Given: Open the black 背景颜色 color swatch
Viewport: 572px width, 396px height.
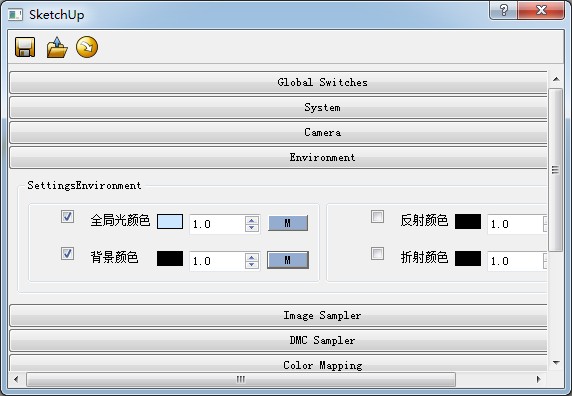Looking at the screenshot, I should [x=170, y=259].
